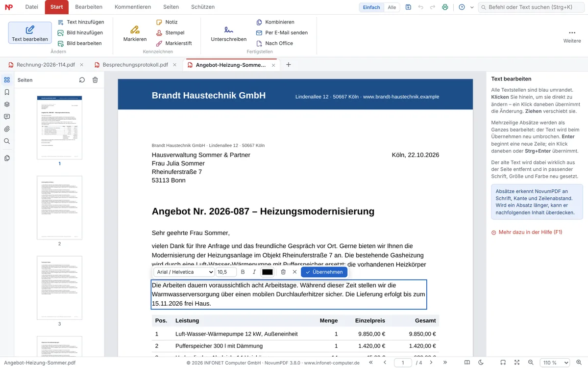
Task: Open the Weitere overflow menu
Action: 572,36
